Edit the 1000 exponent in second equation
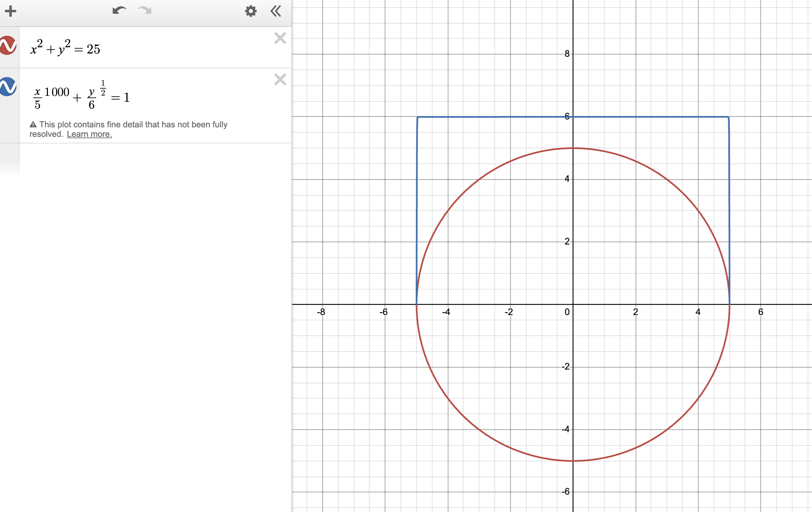Image resolution: width=812 pixels, height=512 pixels. pos(57,92)
